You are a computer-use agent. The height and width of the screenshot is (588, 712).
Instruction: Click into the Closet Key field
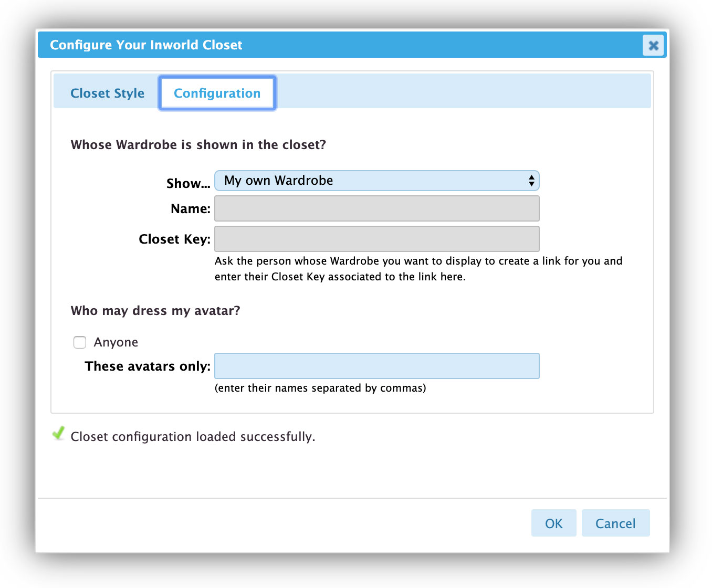tap(376, 239)
